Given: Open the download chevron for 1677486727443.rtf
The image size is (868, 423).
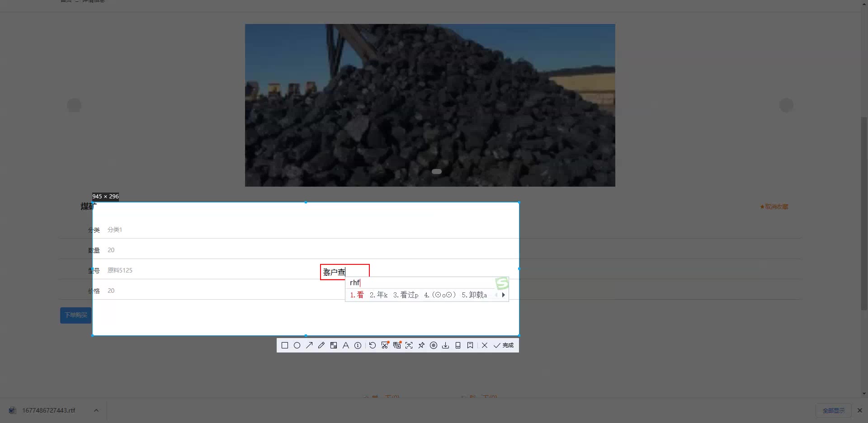Looking at the screenshot, I should point(96,410).
